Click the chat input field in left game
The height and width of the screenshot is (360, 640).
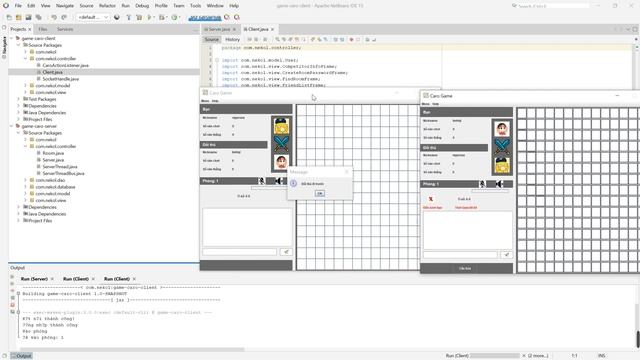[240, 252]
